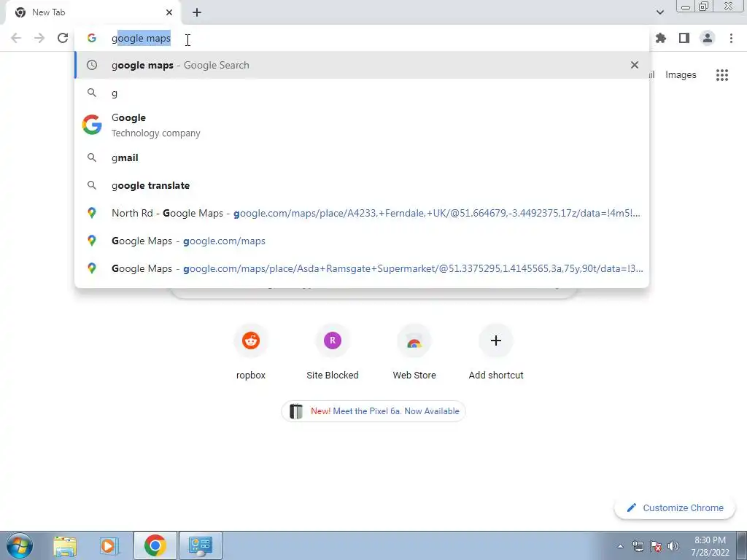The height and width of the screenshot is (560, 747).
Task: Close the New Tab tab
Action: click(169, 12)
